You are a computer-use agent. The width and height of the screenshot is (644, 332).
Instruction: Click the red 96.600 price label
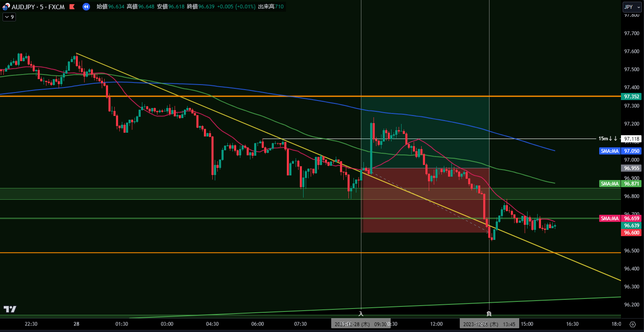631,233
